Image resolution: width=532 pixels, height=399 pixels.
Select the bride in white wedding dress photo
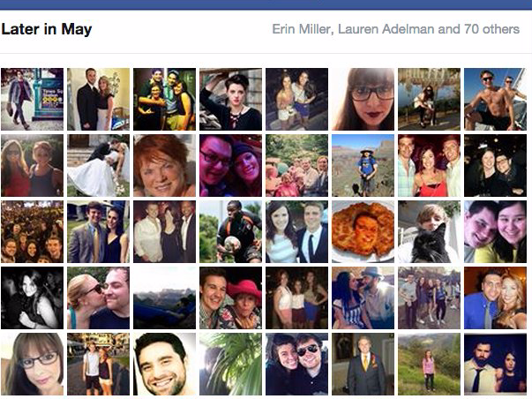[99, 165]
